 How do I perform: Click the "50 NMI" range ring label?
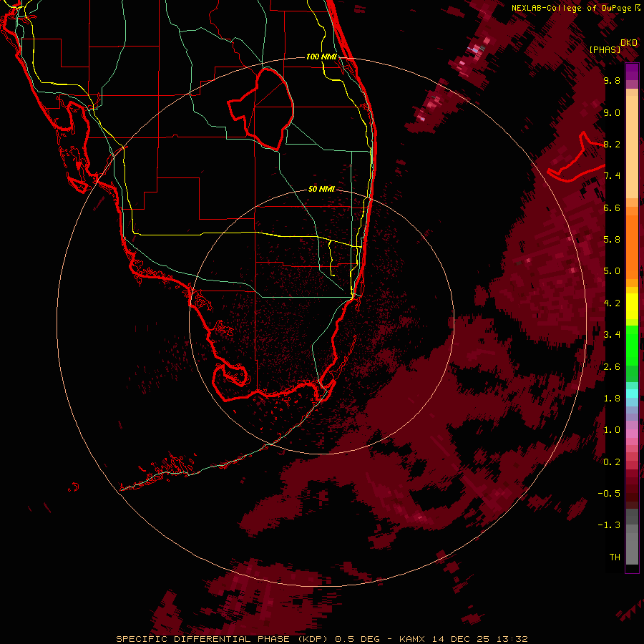click(321, 189)
